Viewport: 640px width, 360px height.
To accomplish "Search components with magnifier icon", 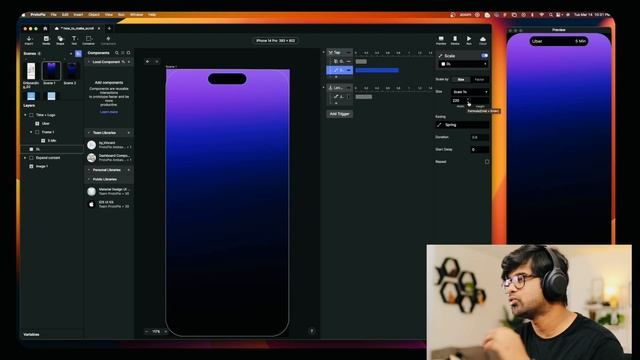I will coord(117,53).
